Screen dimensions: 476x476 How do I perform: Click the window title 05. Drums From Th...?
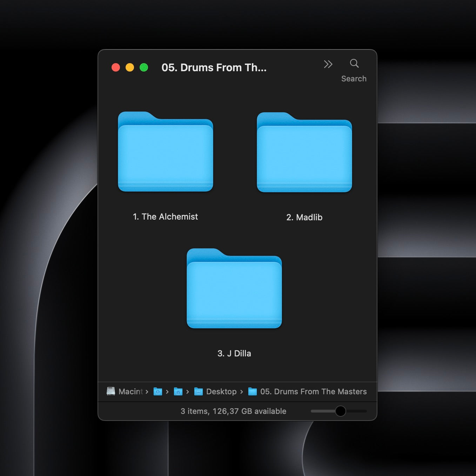[214, 67]
